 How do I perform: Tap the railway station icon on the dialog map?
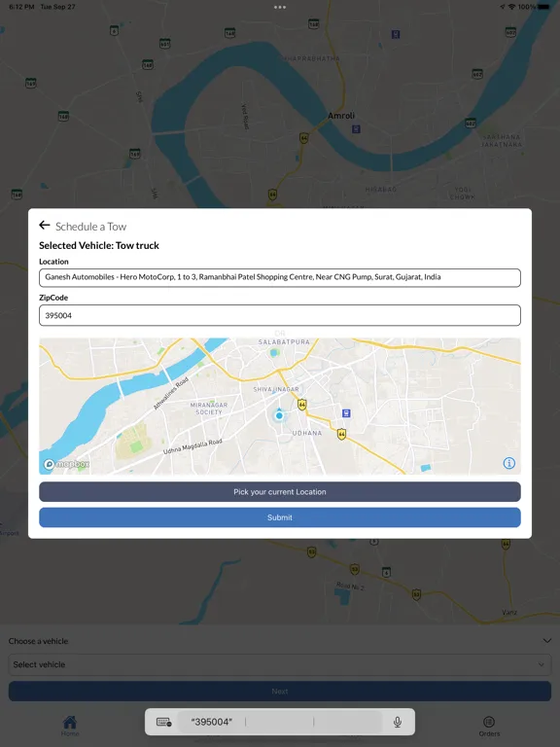[x=346, y=413]
